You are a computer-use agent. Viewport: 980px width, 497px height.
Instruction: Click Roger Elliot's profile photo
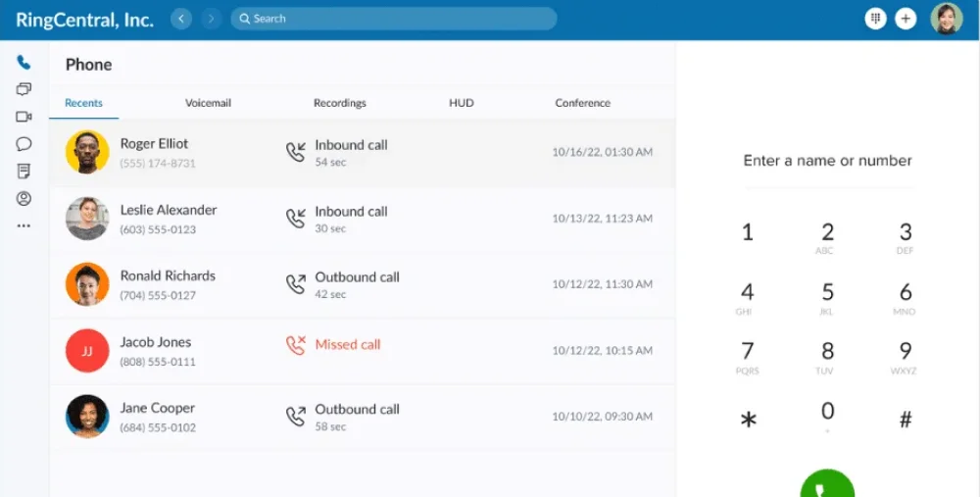click(x=87, y=152)
